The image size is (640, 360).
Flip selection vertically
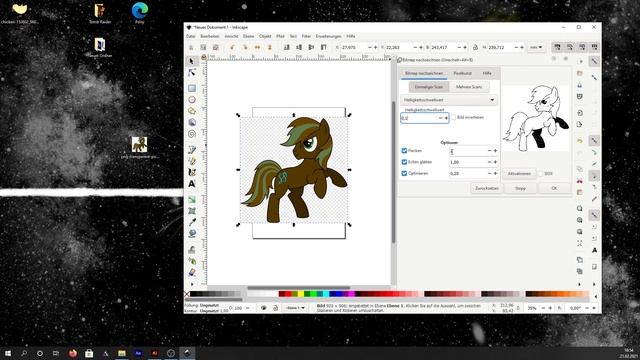(269, 47)
